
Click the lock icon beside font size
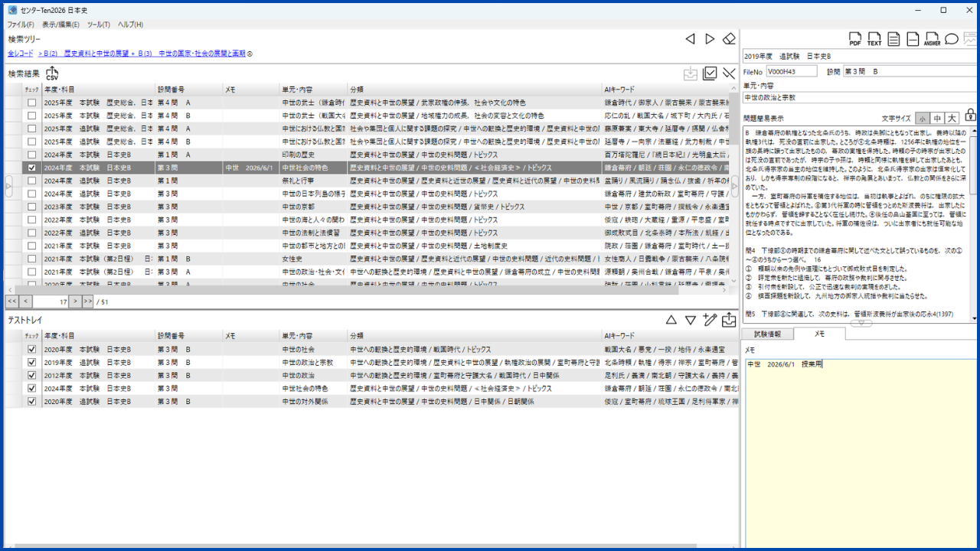click(971, 116)
